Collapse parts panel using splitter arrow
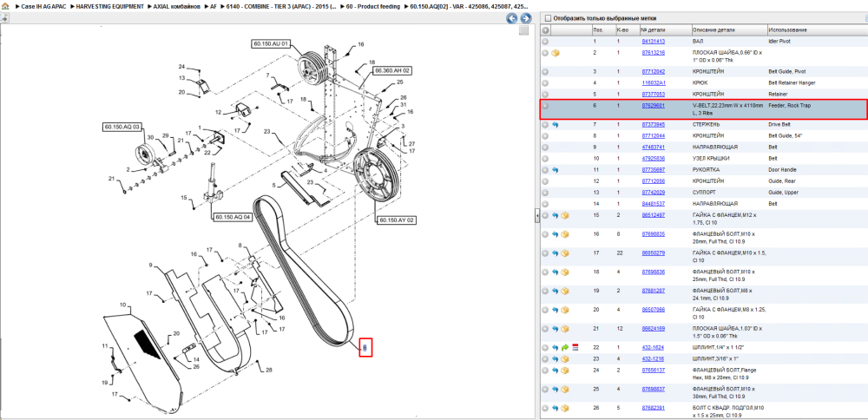 tap(537, 217)
